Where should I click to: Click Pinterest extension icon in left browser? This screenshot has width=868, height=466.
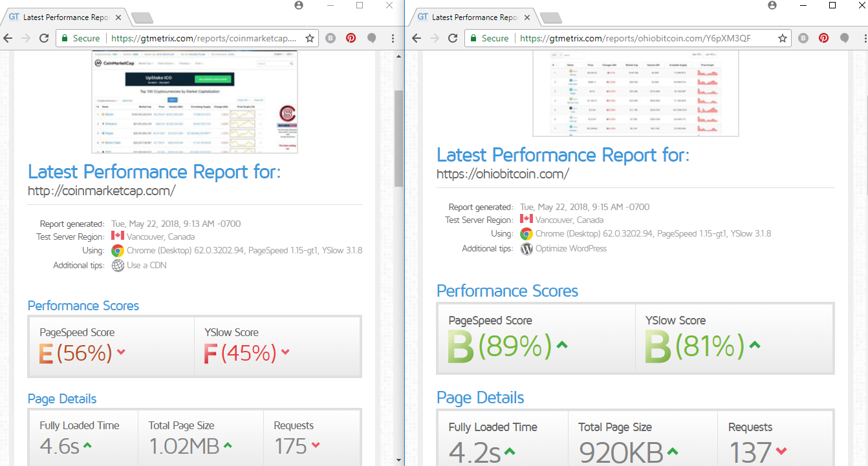pos(351,38)
